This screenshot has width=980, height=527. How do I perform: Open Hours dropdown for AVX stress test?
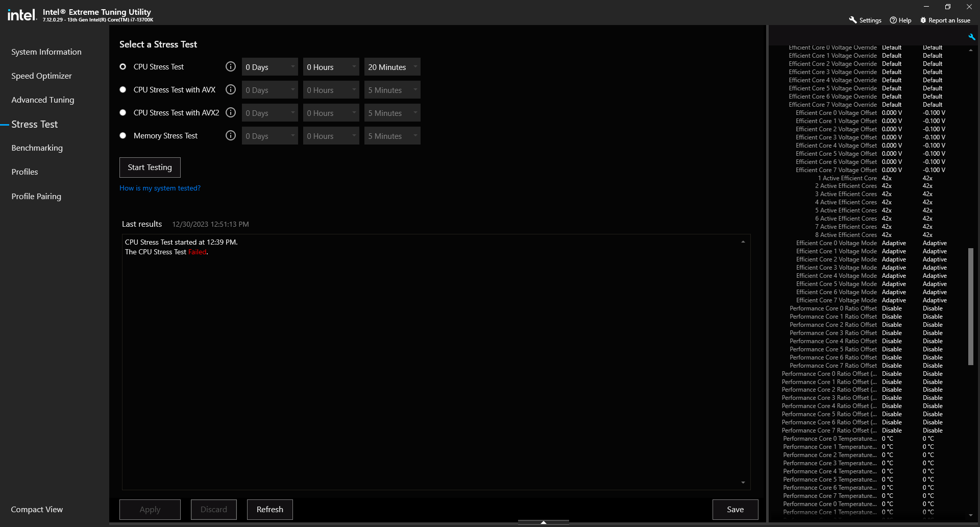(331, 90)
